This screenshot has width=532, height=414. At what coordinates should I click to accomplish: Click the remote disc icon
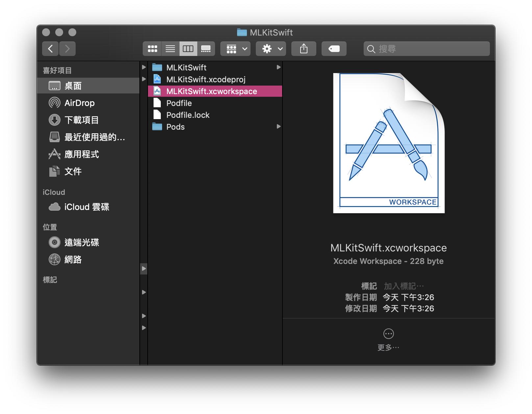point(54,242)
